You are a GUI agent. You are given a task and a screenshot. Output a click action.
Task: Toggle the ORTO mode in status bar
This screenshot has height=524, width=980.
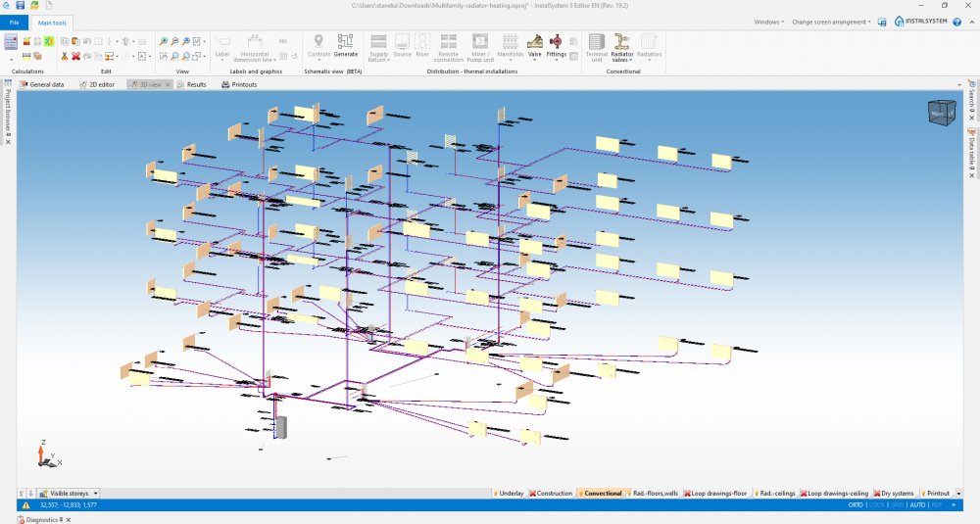pyautogui.click(x=856, y=504)
